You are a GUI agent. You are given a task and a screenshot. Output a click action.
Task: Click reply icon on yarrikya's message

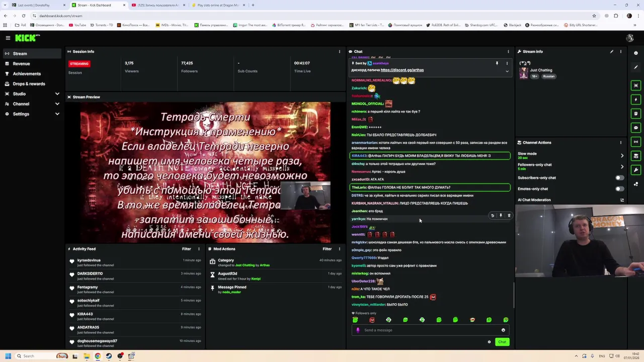pos(493,216)
